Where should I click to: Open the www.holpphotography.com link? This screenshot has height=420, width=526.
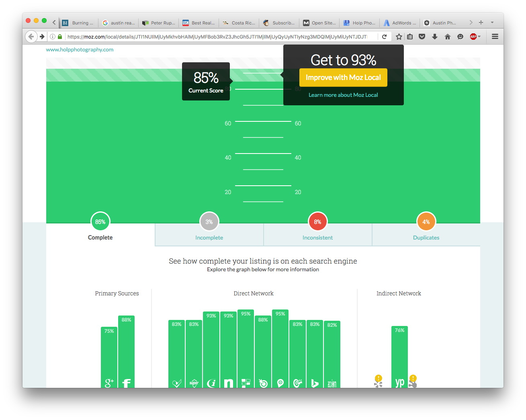pyautogui.click(x=80, y=49)
